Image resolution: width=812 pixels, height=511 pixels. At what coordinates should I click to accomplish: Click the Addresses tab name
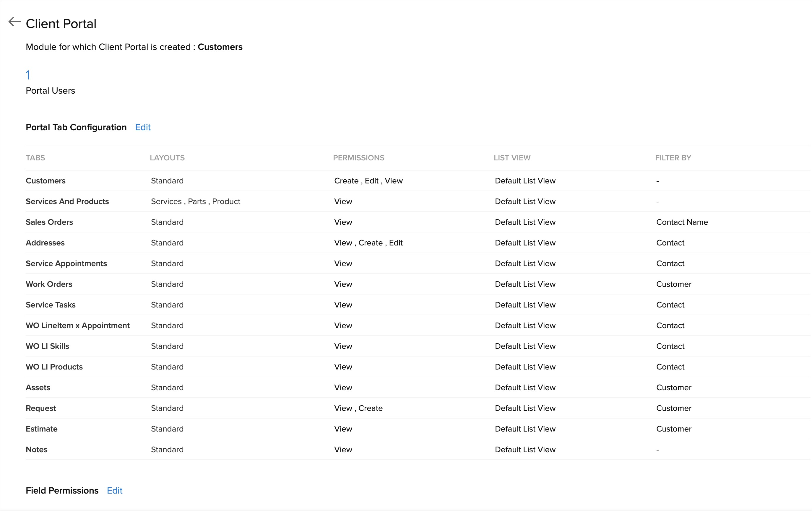tap(45, 243)
